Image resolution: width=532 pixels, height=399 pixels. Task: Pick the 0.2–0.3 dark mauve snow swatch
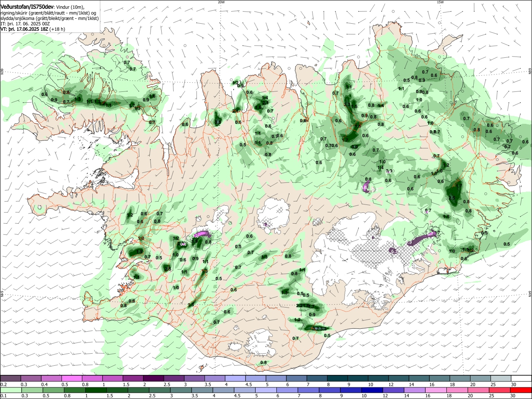(10, 378)
